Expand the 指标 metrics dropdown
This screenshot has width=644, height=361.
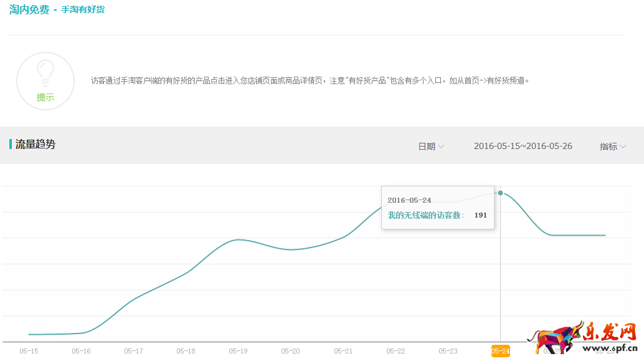(x=612, y=147)
